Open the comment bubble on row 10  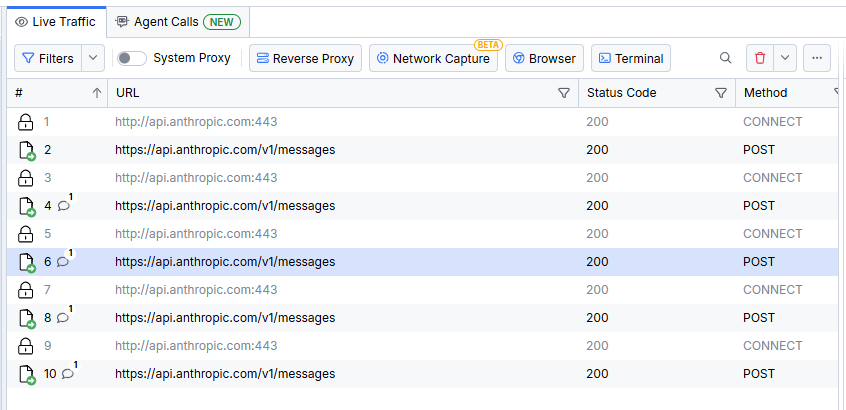click(x=67, y=374)
